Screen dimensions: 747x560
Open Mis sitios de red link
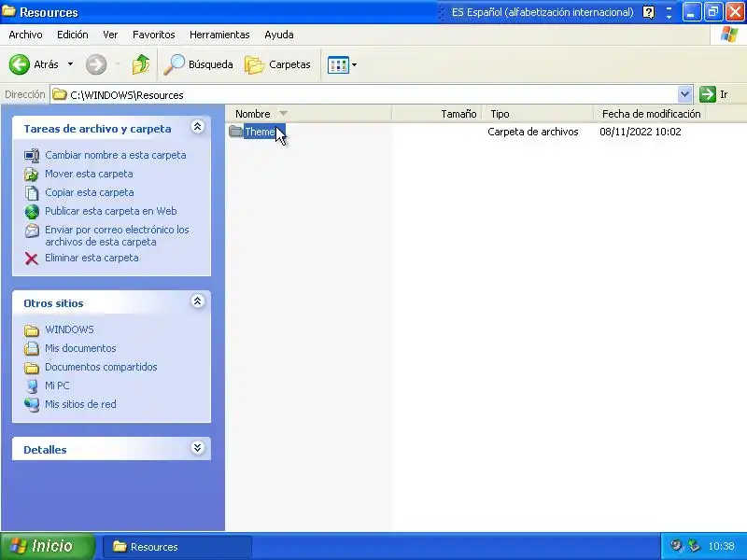tap(80, 404)
